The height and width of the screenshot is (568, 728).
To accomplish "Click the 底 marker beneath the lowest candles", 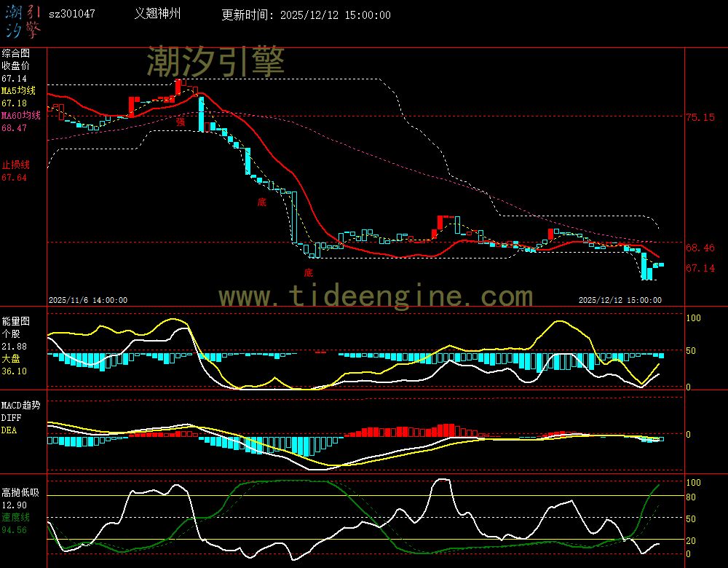I will (x=308, y=273).
